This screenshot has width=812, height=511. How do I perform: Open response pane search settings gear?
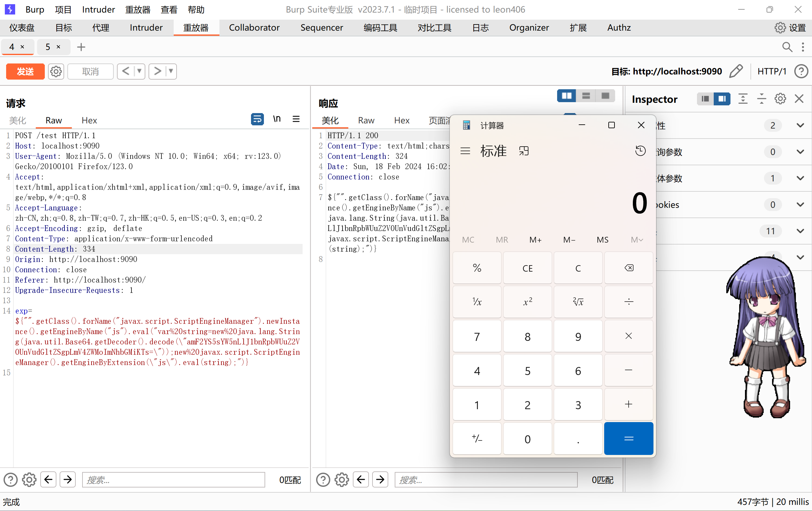(x=342, y=480)
